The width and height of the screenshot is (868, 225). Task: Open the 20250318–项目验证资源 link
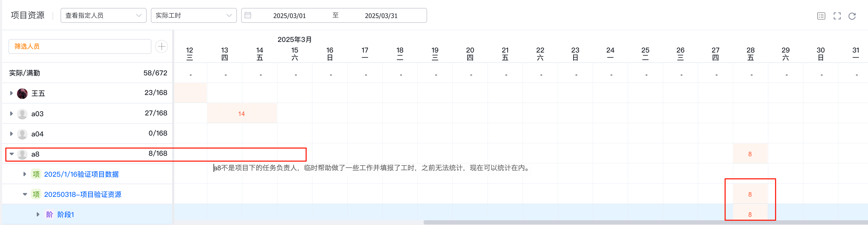pos(83,194)
